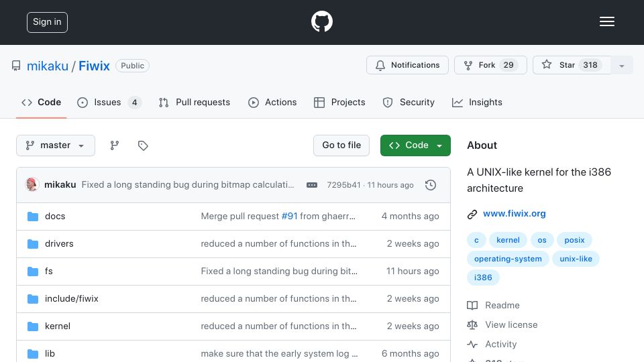Screen dimensions: 644x362
Task: Expand the green Code dropdown
Action: pyautogui.click(x=415, y=145)
